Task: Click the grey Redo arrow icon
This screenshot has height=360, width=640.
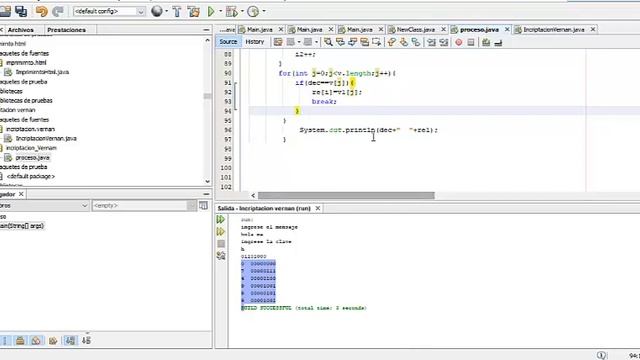Action: (58, 11)
